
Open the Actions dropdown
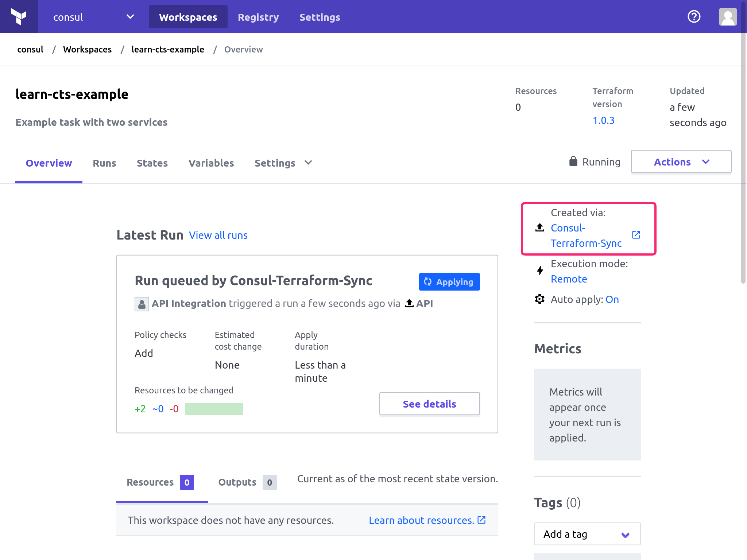pos(681,162)
